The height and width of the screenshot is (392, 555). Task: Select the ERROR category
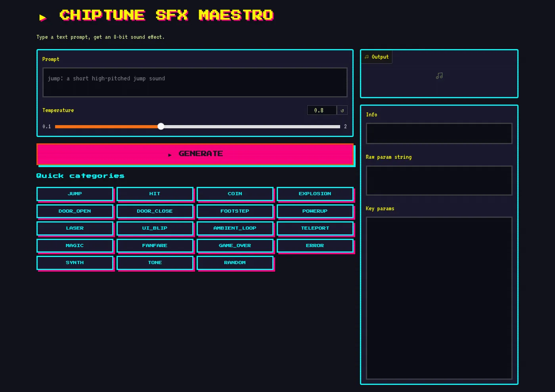315,245
